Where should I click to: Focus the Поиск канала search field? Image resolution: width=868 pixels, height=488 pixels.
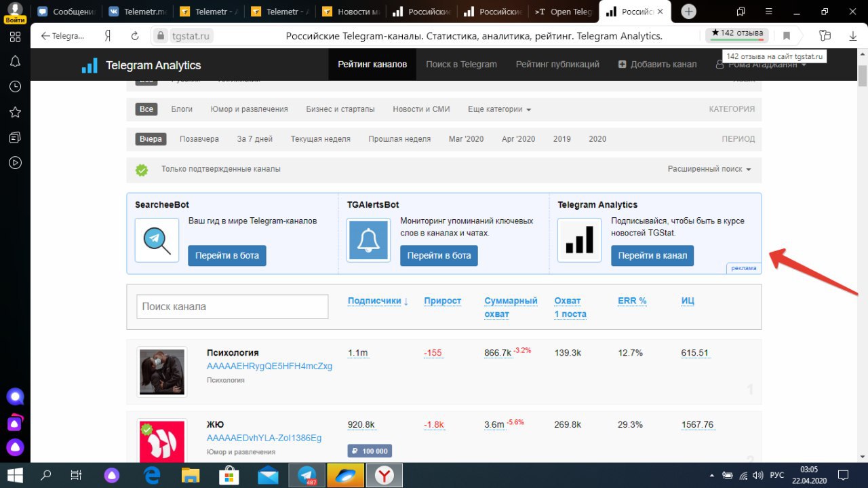pos(233,307)
